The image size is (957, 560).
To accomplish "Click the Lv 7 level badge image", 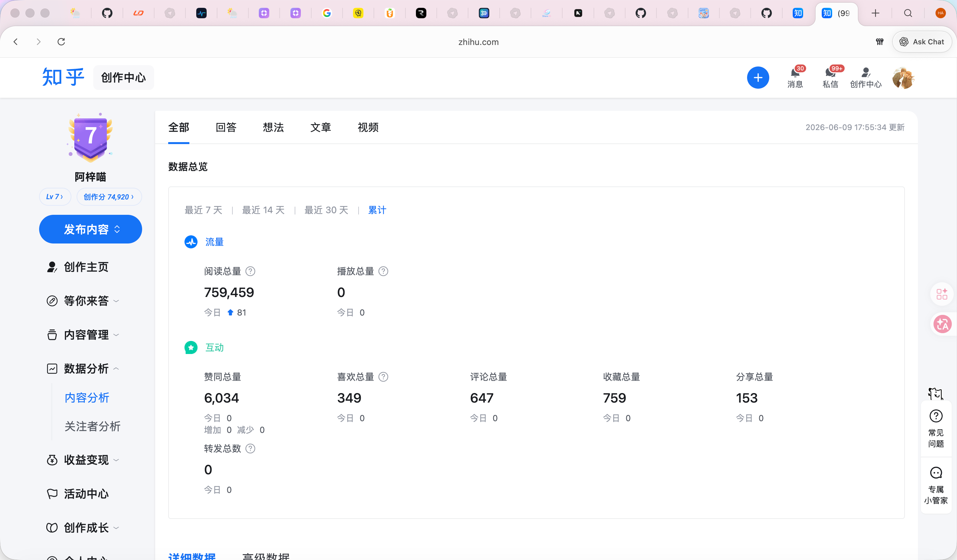I will click(90, 138).
